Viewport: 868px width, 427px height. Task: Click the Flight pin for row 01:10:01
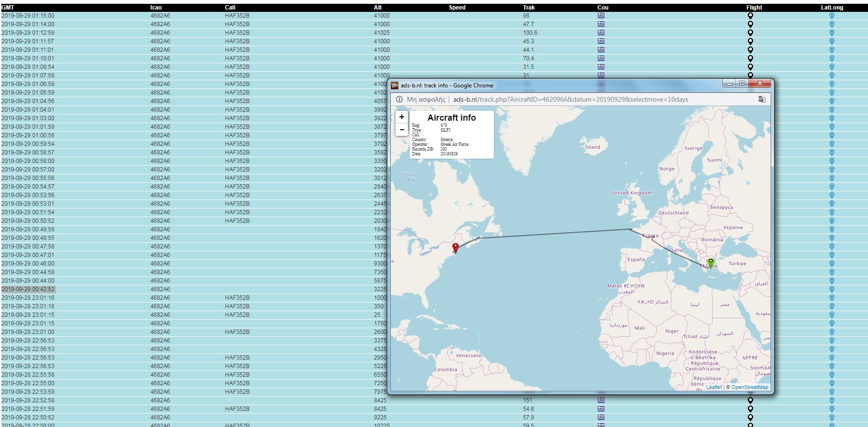point(750,58)
